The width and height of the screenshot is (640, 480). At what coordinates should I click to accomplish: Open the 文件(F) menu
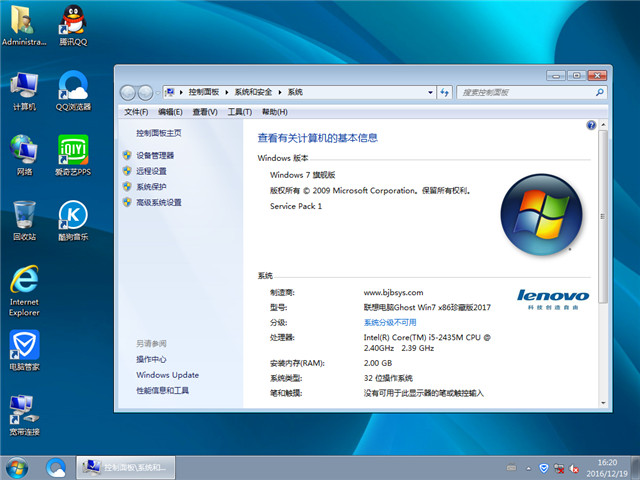[136, 112]
